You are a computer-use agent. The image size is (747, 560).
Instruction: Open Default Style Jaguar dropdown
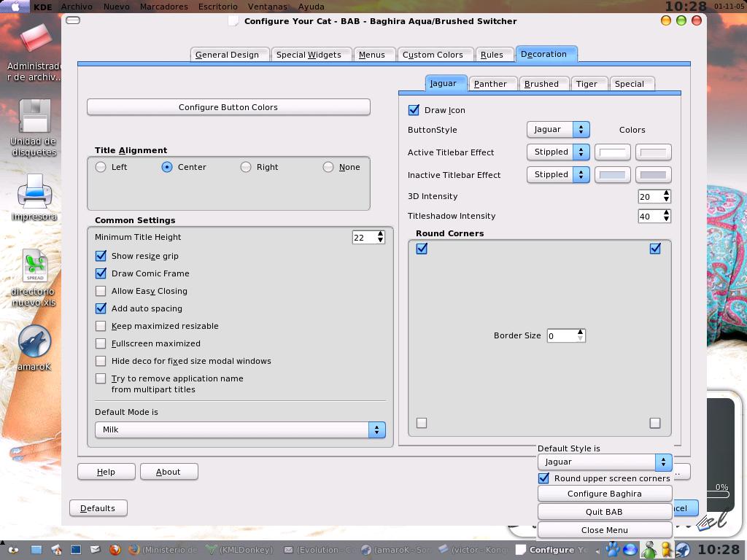[605, 462]
